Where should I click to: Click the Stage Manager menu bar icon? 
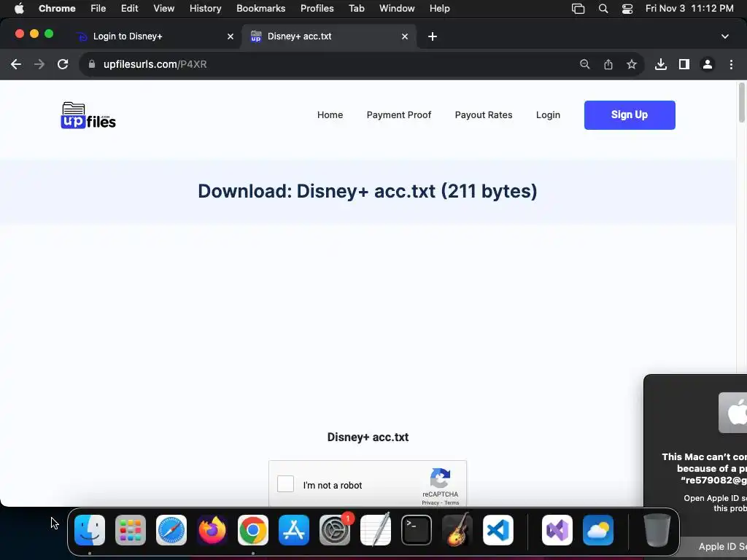point(578,9)
